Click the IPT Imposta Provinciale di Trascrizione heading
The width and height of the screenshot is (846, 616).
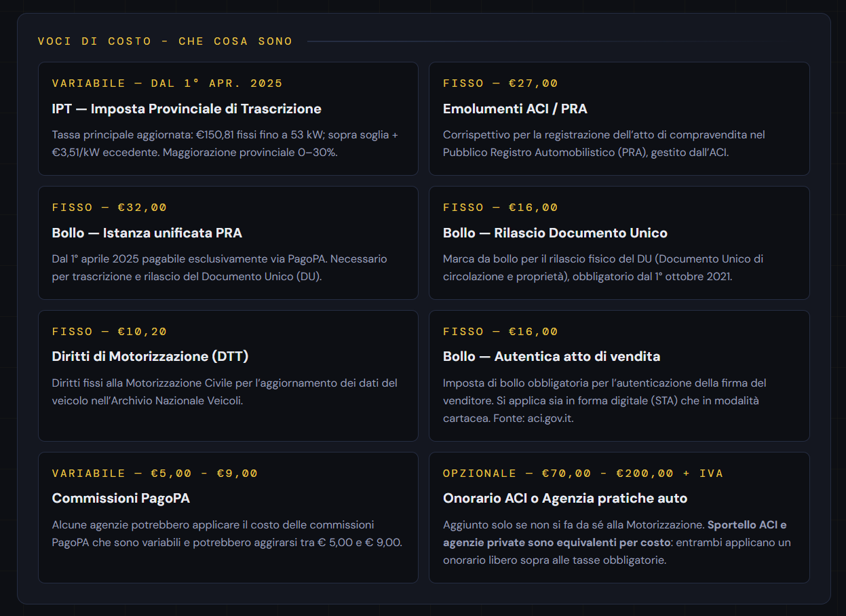tap(187, 109)
